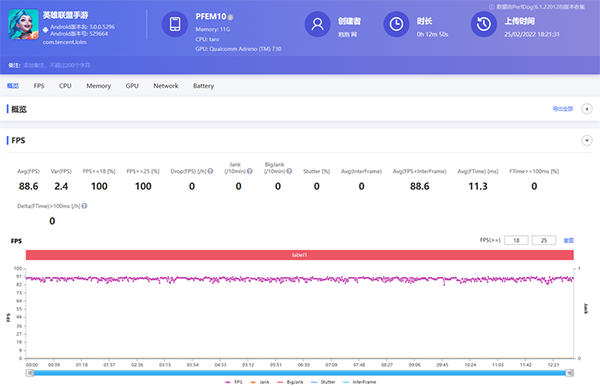Switch to the CPU tab
600x386 pixels.
coord(65,86)
